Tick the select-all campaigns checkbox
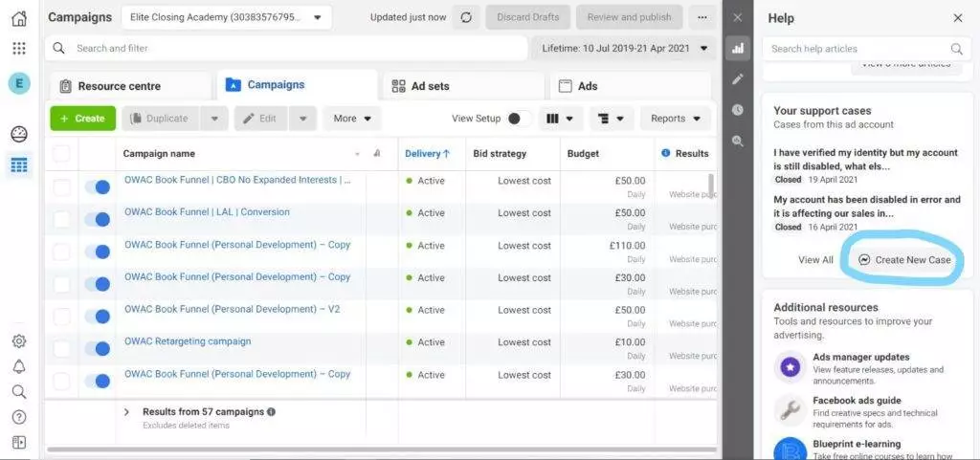 tap(61, 154)
